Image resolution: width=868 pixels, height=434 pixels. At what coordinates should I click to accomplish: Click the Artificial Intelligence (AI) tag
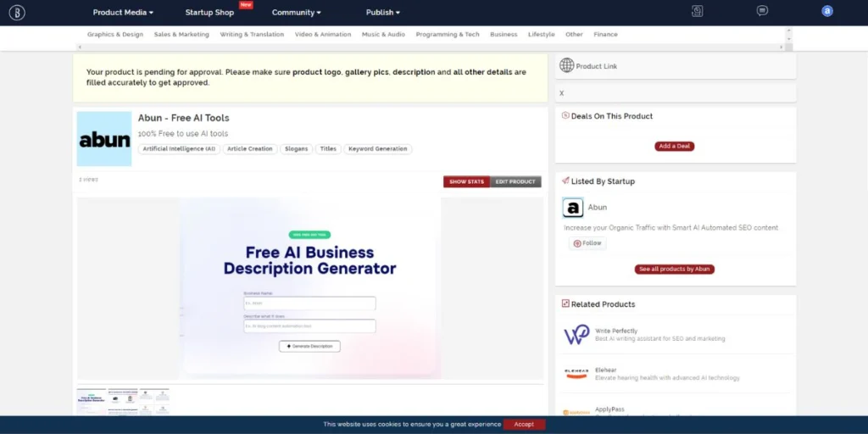tap(179, 149)
